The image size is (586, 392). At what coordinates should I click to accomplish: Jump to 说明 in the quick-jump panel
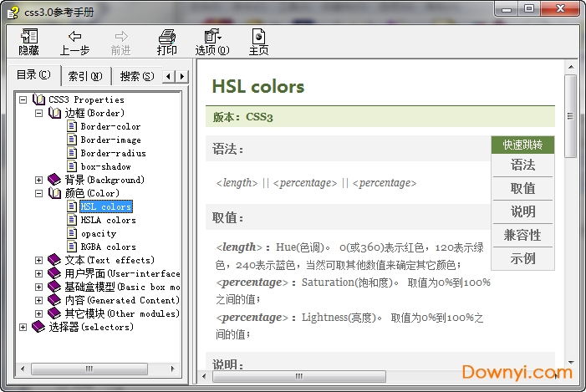click(x=522, y=211)
